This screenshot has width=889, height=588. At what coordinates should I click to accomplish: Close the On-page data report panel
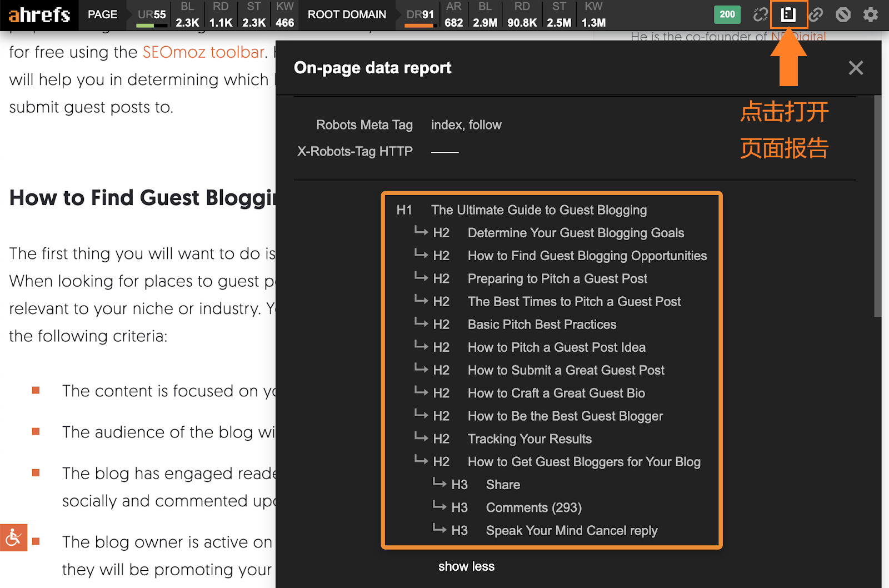pyautogui.click(x=856, y=68)
